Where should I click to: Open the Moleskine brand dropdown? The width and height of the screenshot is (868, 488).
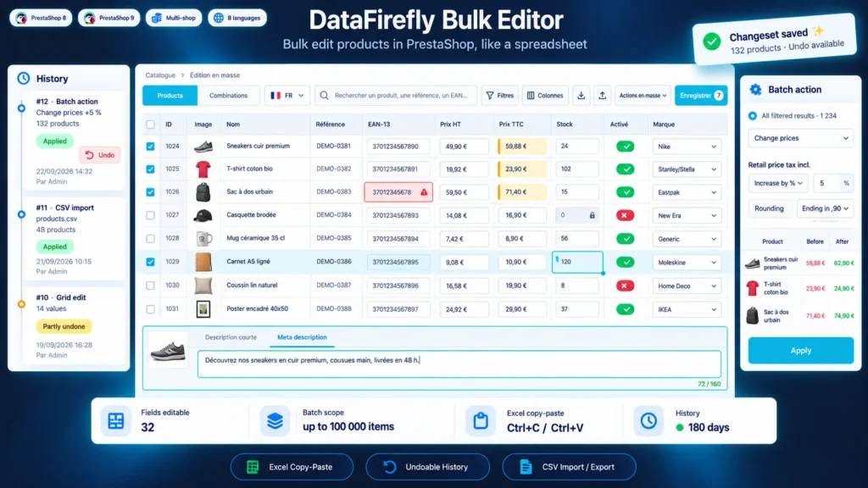[x=687, y=263]
